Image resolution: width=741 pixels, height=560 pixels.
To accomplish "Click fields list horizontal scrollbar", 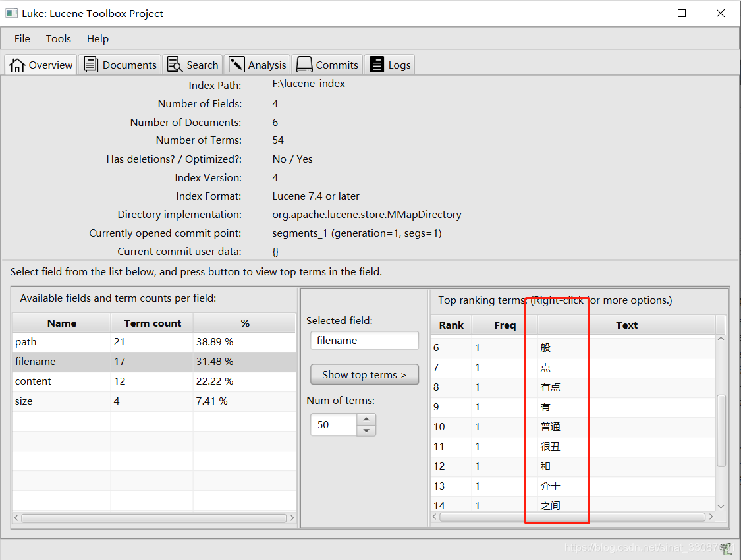I will [x=153, y=518].
